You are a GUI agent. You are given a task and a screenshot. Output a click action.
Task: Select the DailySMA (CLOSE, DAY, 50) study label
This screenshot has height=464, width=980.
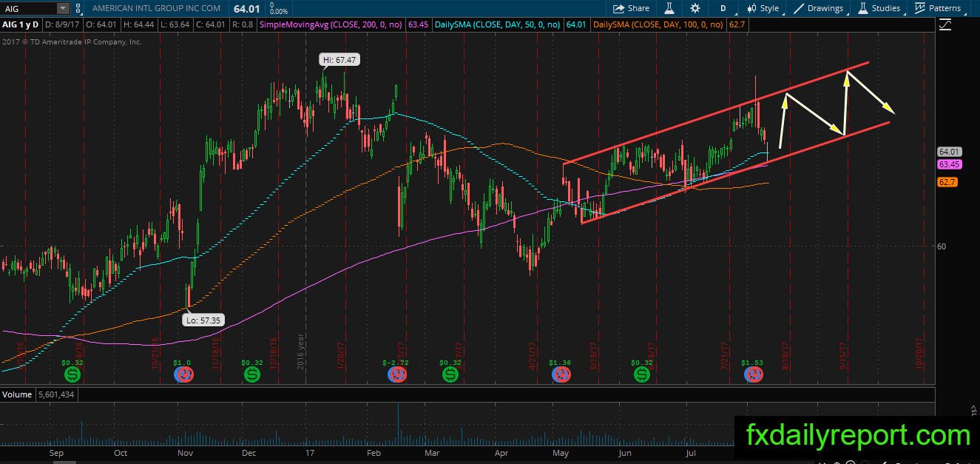pos(498,25)
